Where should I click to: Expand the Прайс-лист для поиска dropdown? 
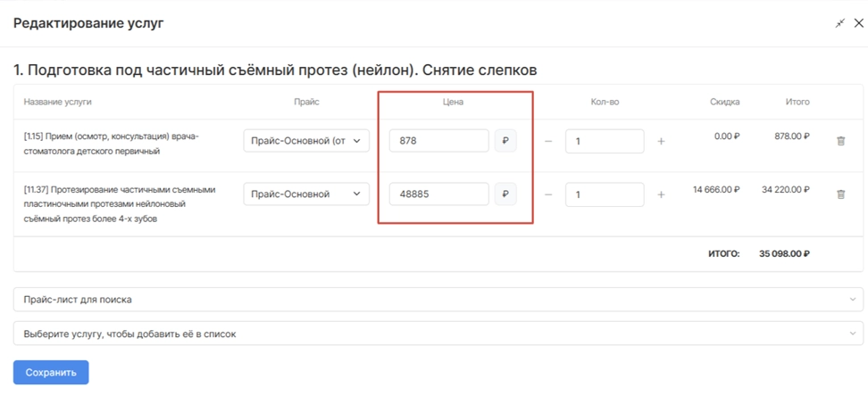click(x=438, y=300)
